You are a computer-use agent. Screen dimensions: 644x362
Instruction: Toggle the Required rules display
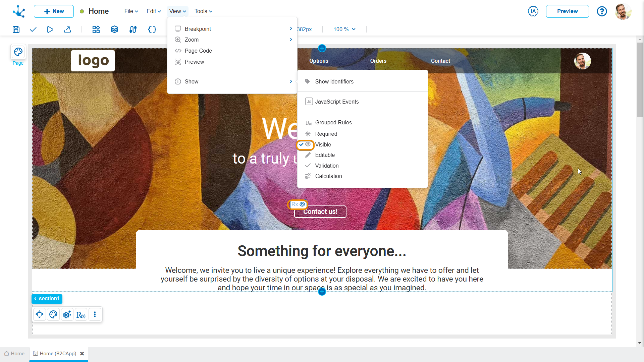coord(326,134)
